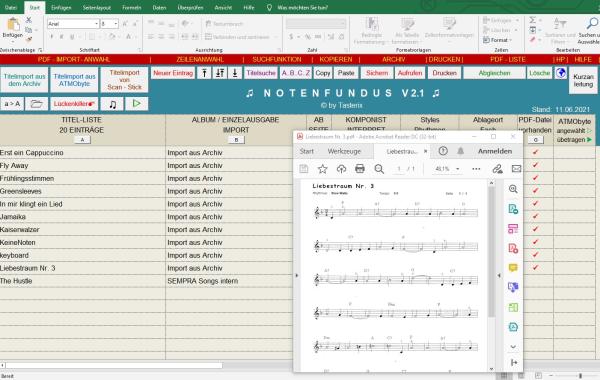Collapse the Acrobat right tools pane arrow
This screenshot has height=380, width=600.
point(499,275)
